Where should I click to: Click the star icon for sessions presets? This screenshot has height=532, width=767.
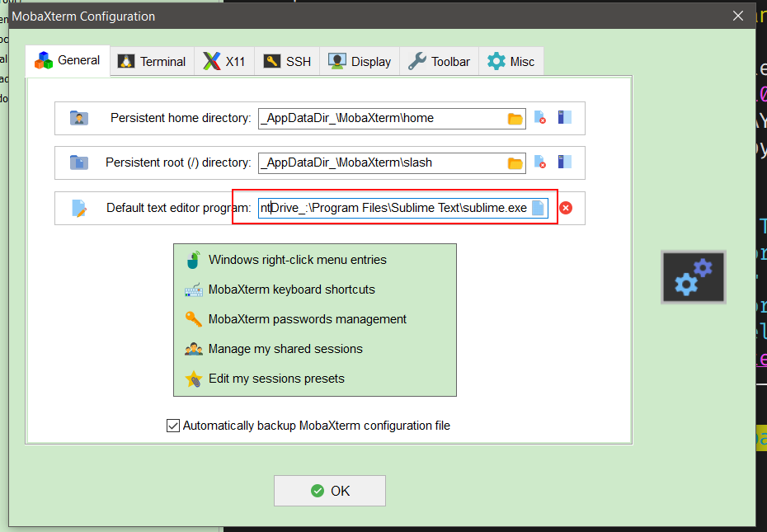194,379
